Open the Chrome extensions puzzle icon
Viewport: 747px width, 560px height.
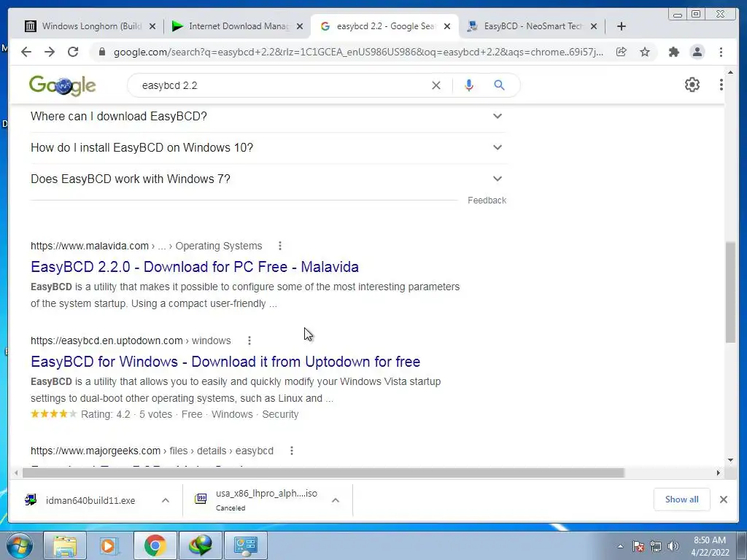tap(673, 52)
